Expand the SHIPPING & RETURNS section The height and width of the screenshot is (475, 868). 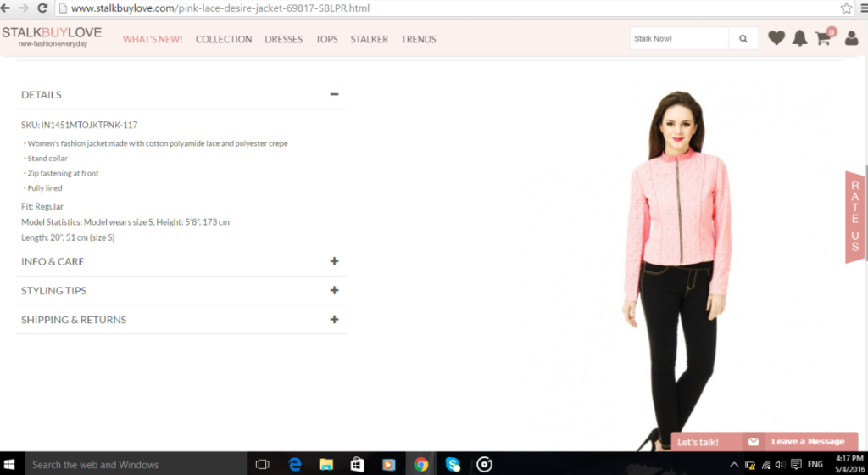334,320
